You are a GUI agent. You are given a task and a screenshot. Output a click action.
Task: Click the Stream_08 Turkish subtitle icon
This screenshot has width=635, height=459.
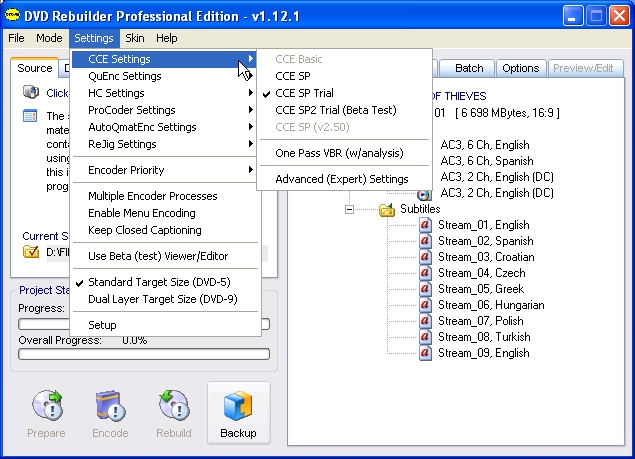click(x=425, y=337)
